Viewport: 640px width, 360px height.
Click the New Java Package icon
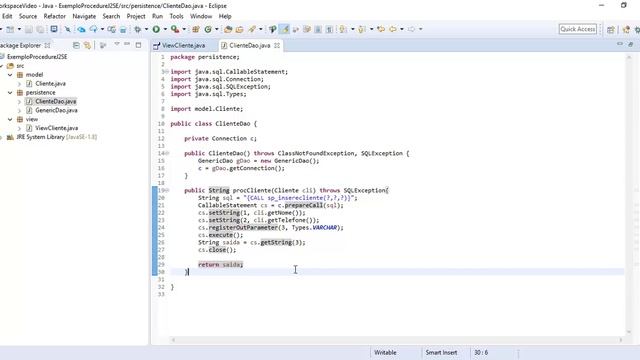(196, 29)
